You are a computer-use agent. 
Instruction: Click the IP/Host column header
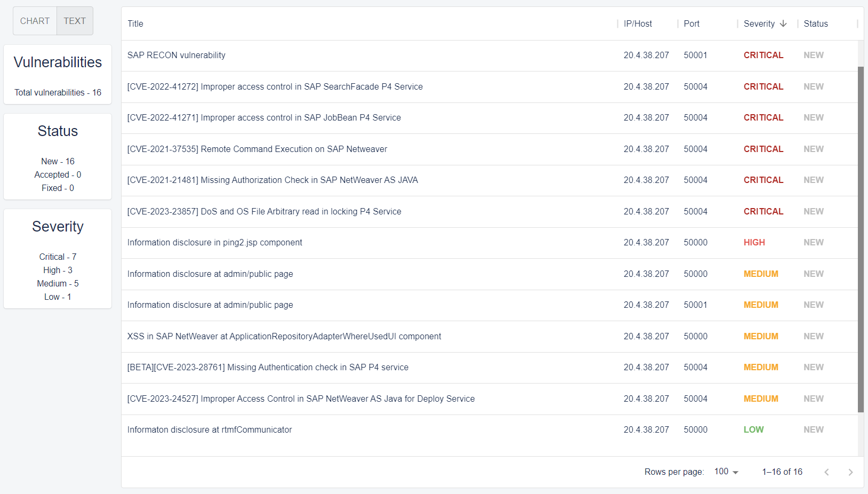coord(637,23)
